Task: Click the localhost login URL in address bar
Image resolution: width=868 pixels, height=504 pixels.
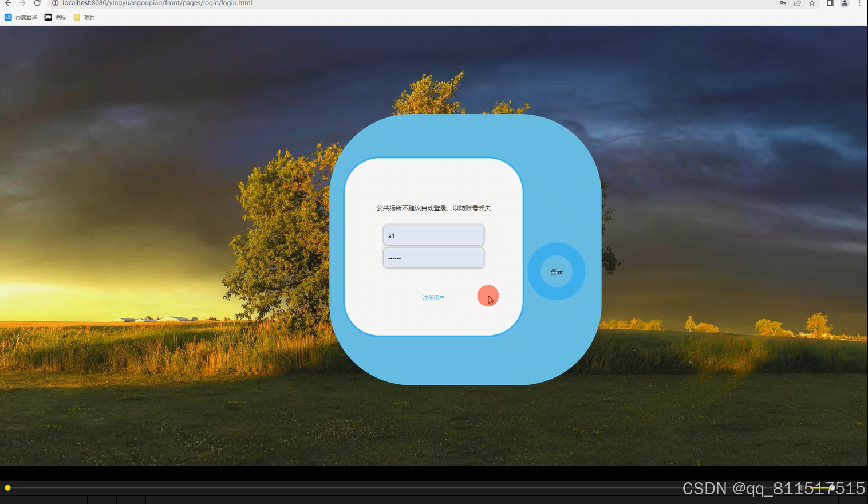Action: pyautogui.click(x=157, y=3)
